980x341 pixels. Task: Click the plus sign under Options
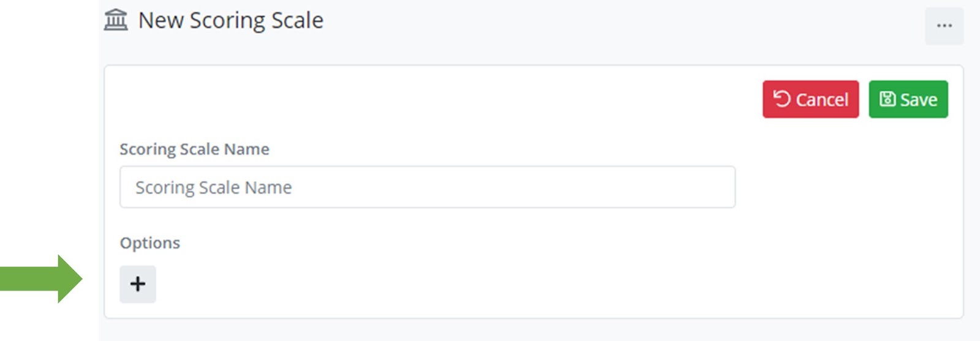138,284
